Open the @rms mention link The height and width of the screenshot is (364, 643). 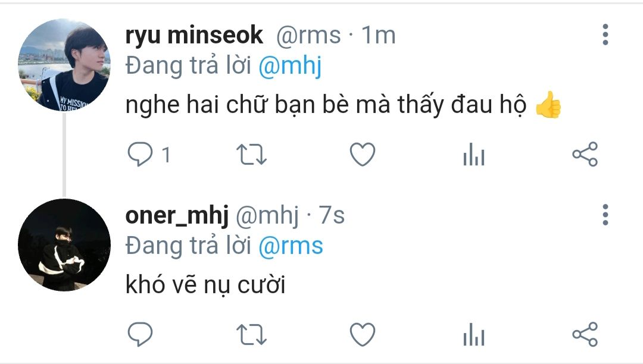pyautogui.click(x=291, y=245)
